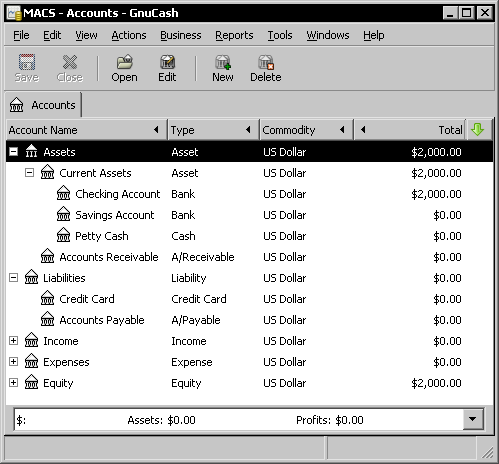499x464 pixels.
Task: Click 'Assets: $0.00' in the summary bar
Action: click(161, 420)
